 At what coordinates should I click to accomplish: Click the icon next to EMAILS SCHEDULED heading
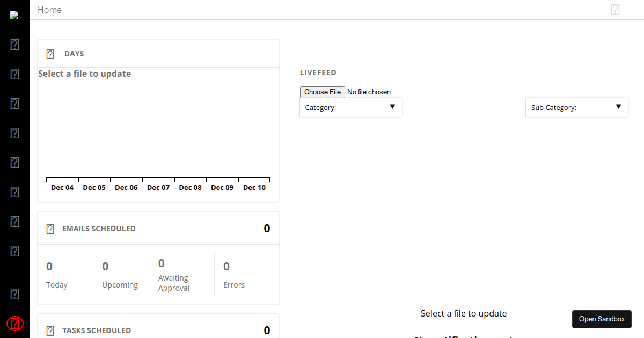(50, 228)
